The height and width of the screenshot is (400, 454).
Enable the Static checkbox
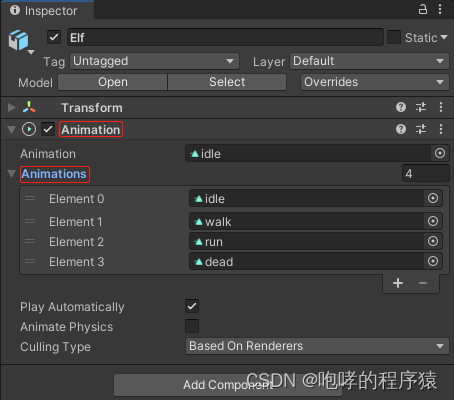coord(394,37)
